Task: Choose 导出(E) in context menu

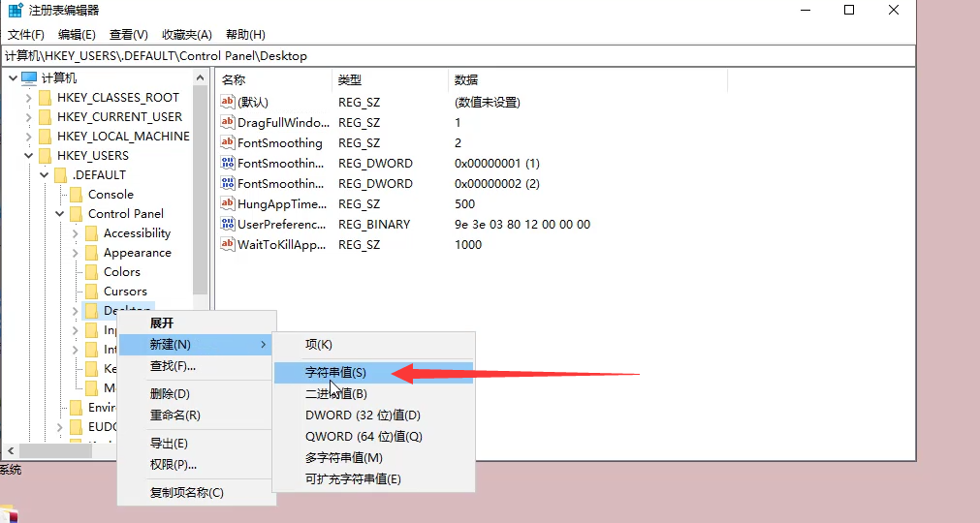Action: point(195,444)
